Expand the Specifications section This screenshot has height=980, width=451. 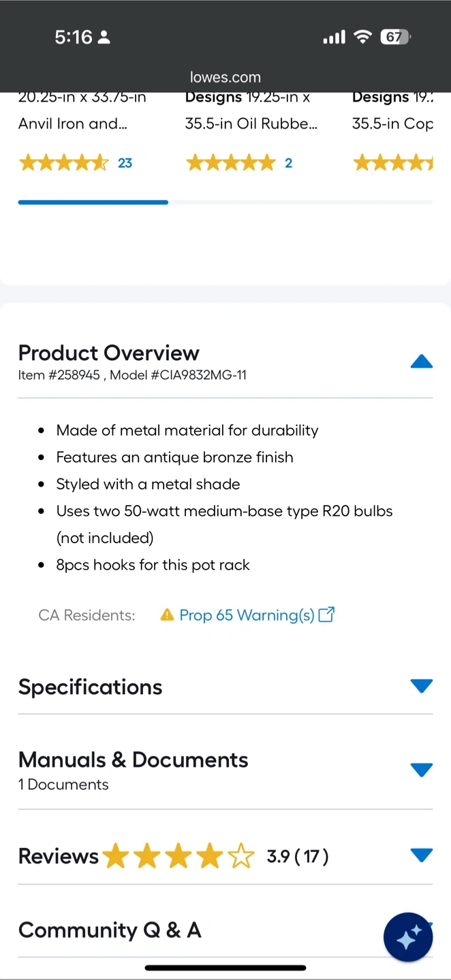pos(421,686)
